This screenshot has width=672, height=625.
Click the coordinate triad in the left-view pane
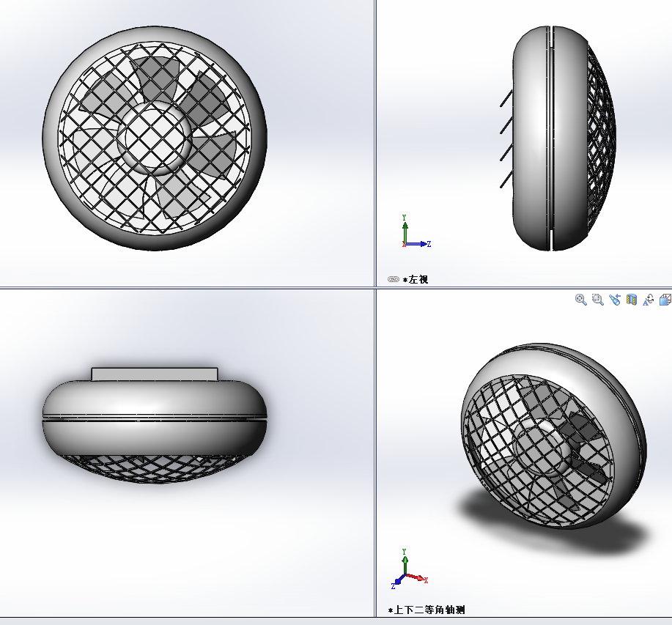click(x=416, y=232)
